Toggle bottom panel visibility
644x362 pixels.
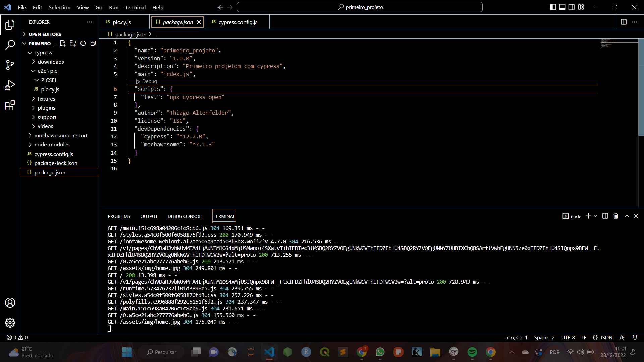[x=562, y=7]
